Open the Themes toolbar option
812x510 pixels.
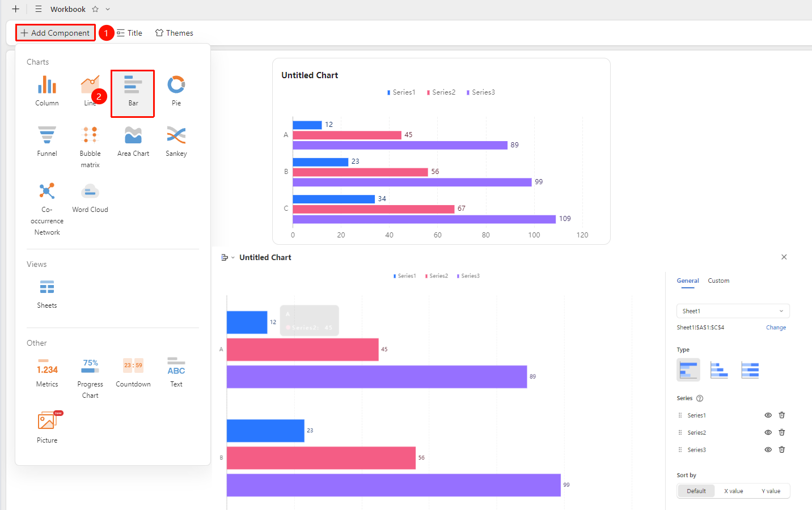(x=174, y=33)
